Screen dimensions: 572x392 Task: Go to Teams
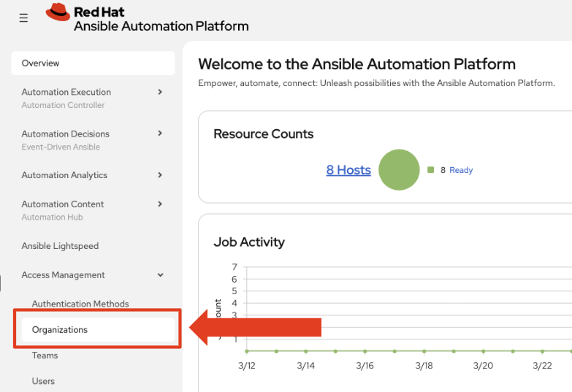pyautogui.click(x=45, y=356)
